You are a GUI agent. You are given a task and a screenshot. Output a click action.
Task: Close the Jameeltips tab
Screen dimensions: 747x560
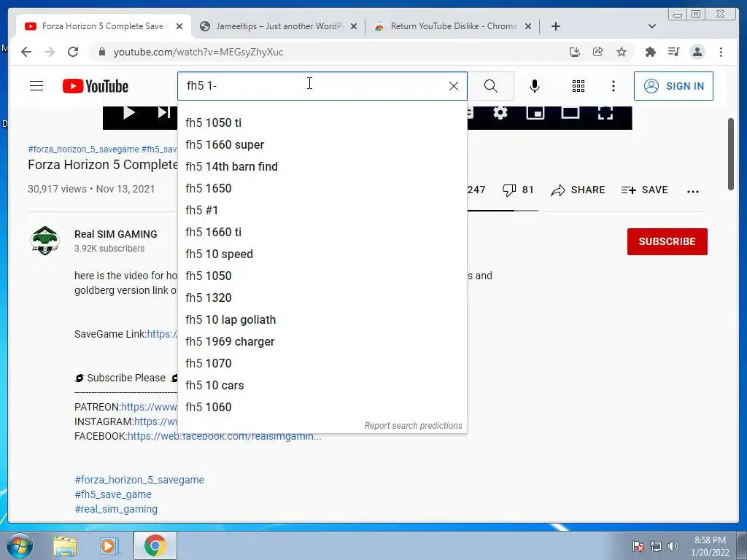pyautogui.click(x=354, y=27)
